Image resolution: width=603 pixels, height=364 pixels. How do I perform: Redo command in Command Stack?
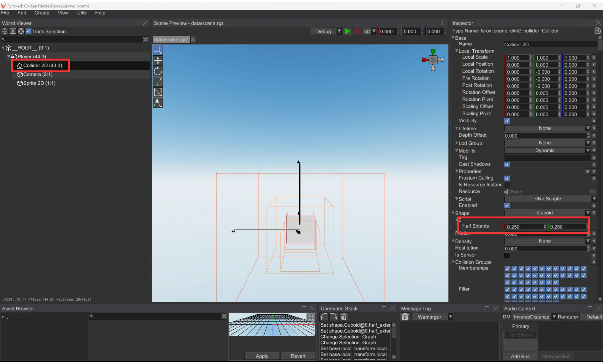point(334,317)
